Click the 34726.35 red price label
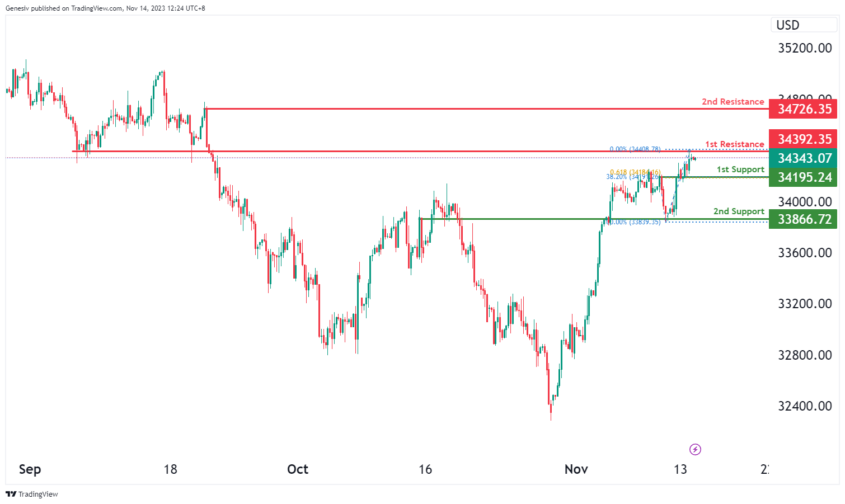Viewport: 845px width, 504px height. point(803,109)
